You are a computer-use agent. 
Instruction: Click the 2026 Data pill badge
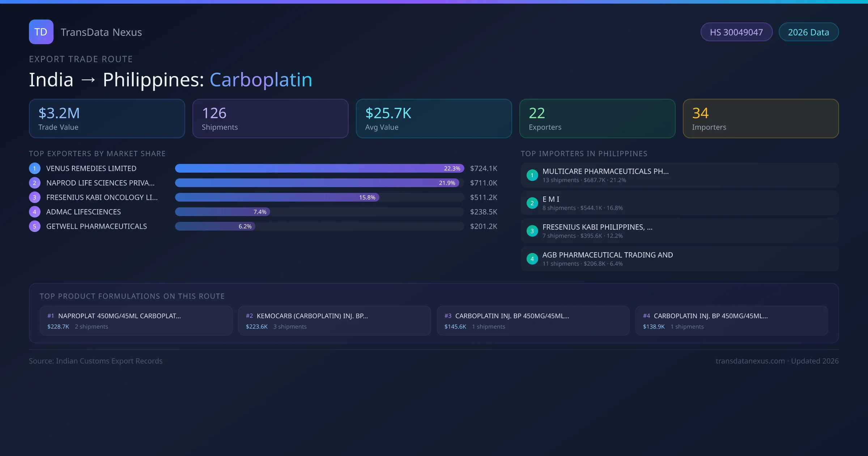point(808,32)
